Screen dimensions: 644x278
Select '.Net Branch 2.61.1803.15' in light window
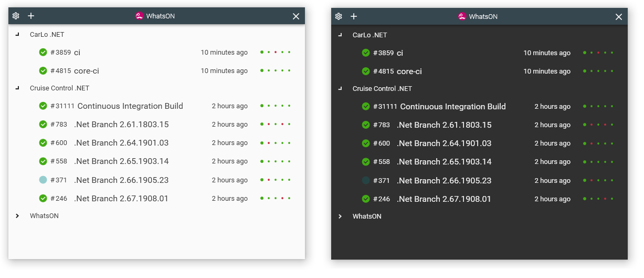[x=121, y=124]
